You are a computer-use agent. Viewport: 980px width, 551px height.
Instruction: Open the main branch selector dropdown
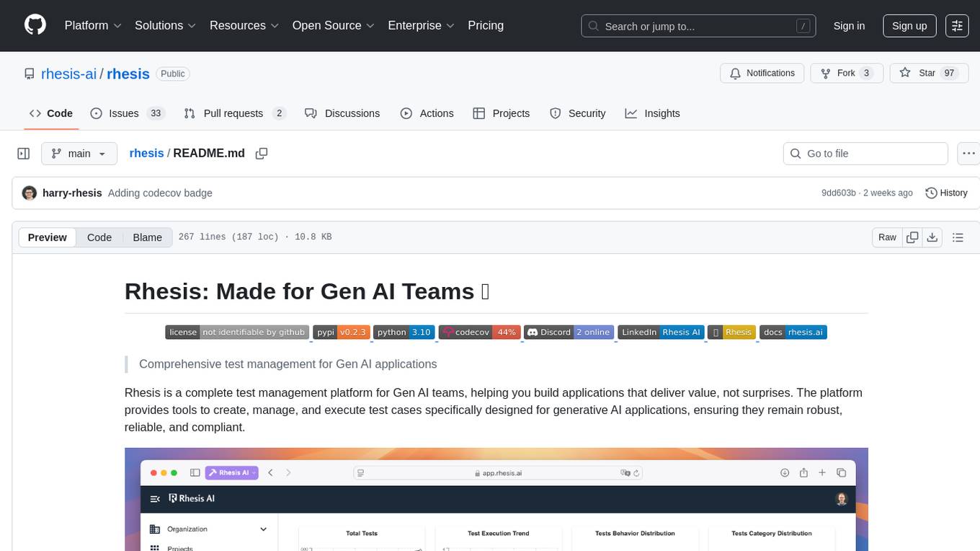tap(79, 154)
